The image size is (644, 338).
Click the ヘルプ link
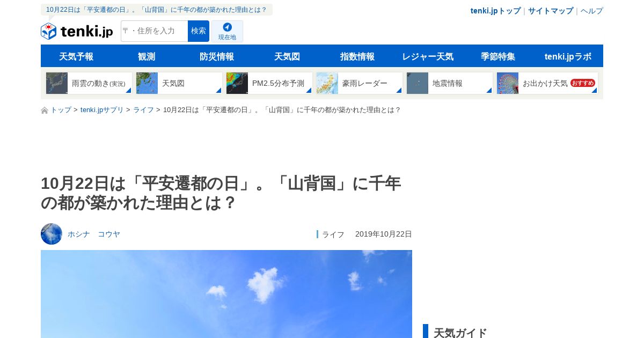point(592,11)
